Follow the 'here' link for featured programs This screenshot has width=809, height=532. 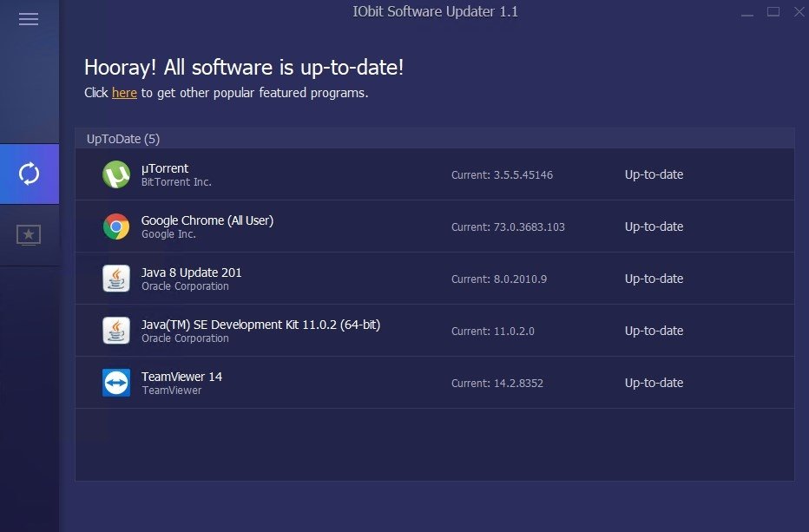(x=124, y=93)
